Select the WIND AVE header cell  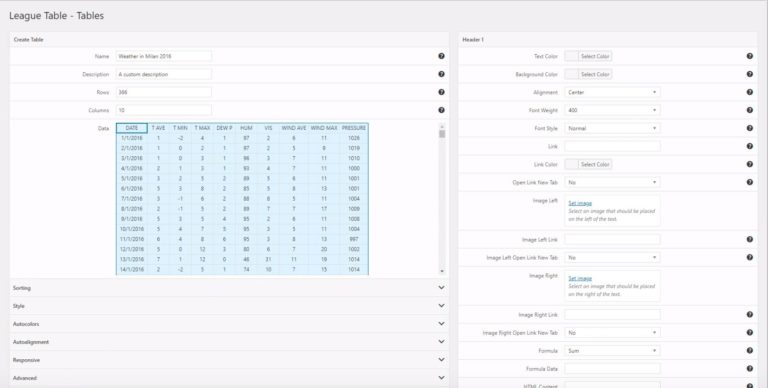[x=294, y=128]
